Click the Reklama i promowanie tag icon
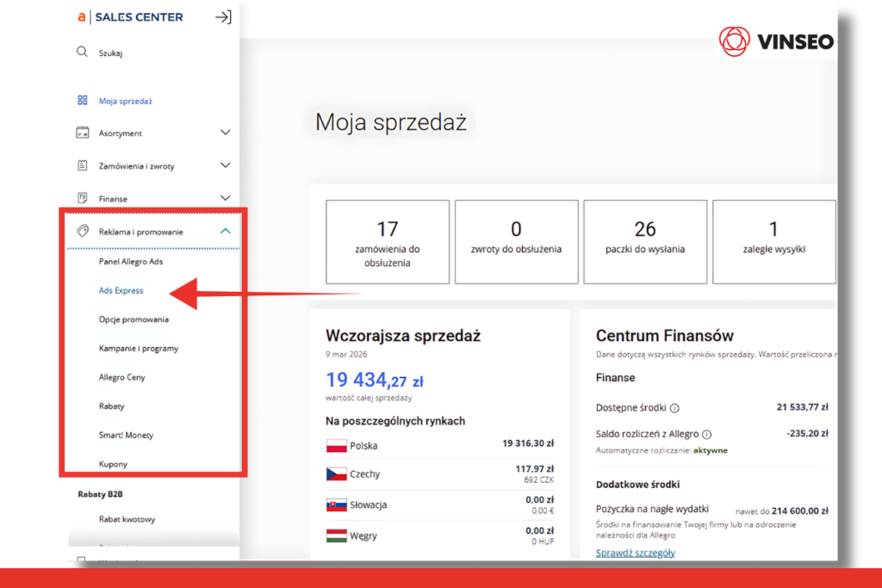The image size is (882, 588). pos(83,231)
